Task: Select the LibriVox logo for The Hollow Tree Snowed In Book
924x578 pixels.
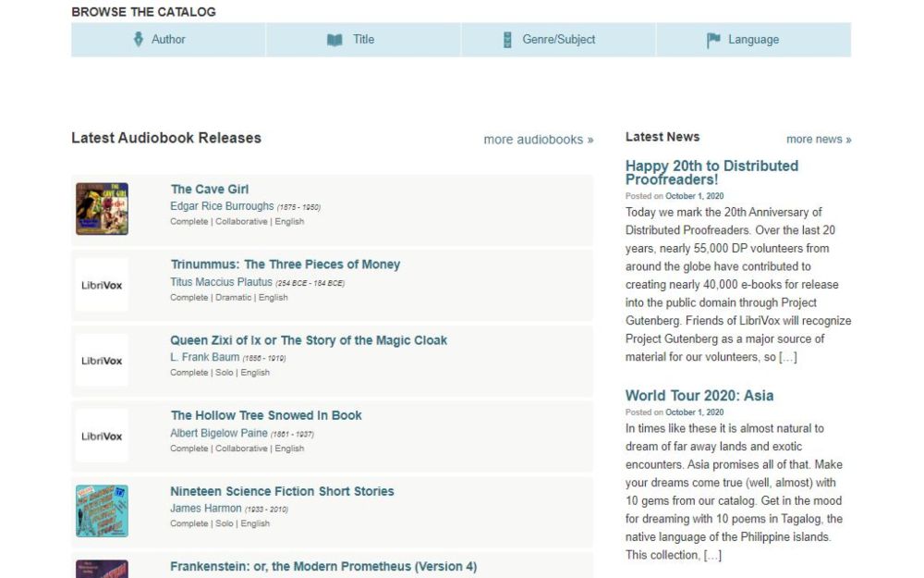Action: point(102,435)
